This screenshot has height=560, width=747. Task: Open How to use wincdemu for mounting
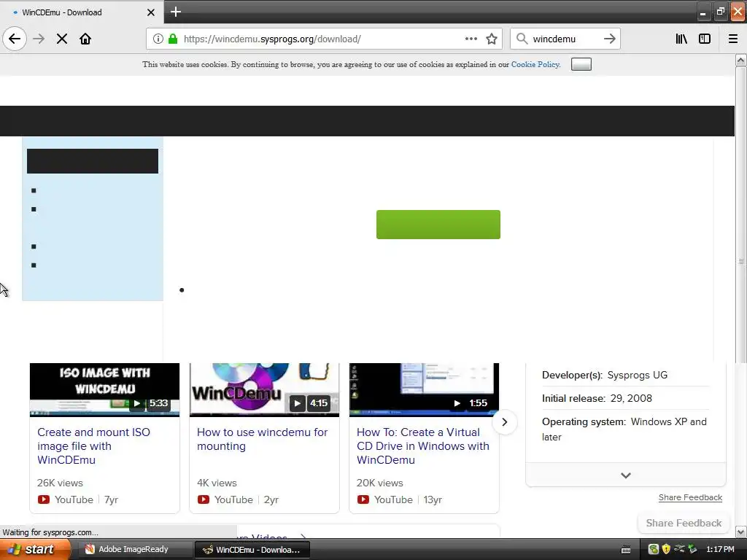pyautogui.click(x=262, y=439)
